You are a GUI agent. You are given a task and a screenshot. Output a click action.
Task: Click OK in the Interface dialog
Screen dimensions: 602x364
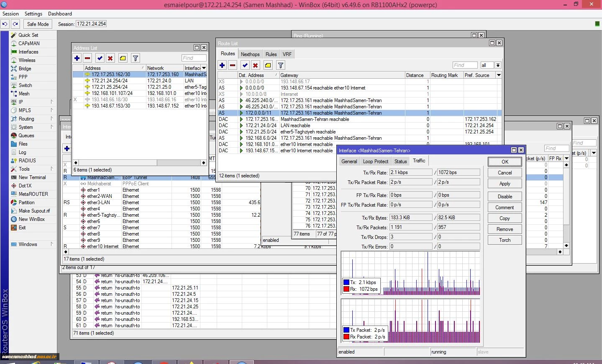tap(505, 162)
